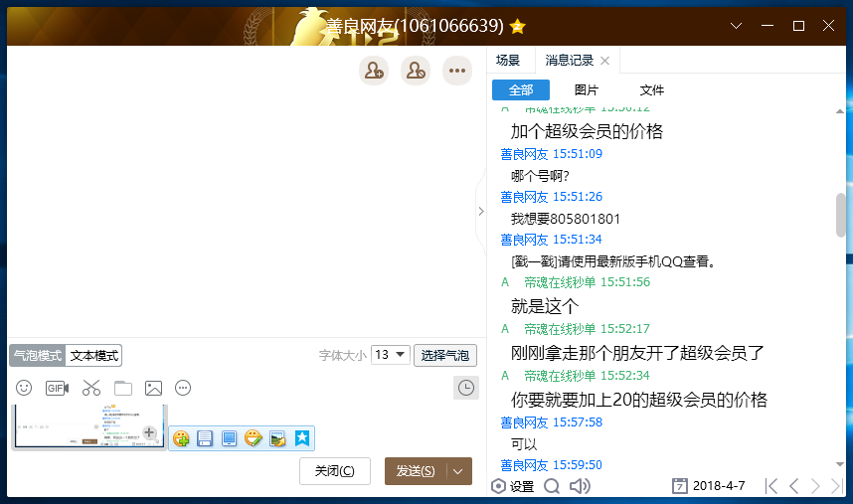Open the more options ellipsis button
The image size is (853, 504).
click(457, 71)
